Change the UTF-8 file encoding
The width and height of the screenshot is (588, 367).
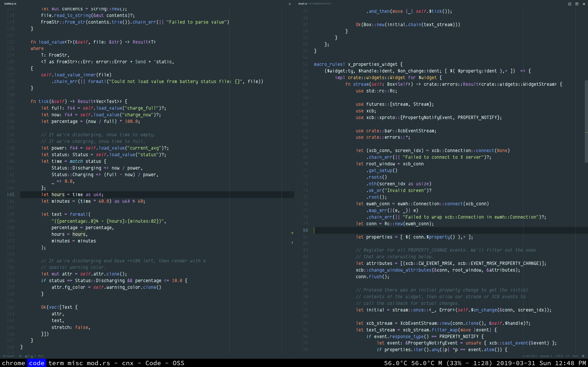click(x=559, y=356)
